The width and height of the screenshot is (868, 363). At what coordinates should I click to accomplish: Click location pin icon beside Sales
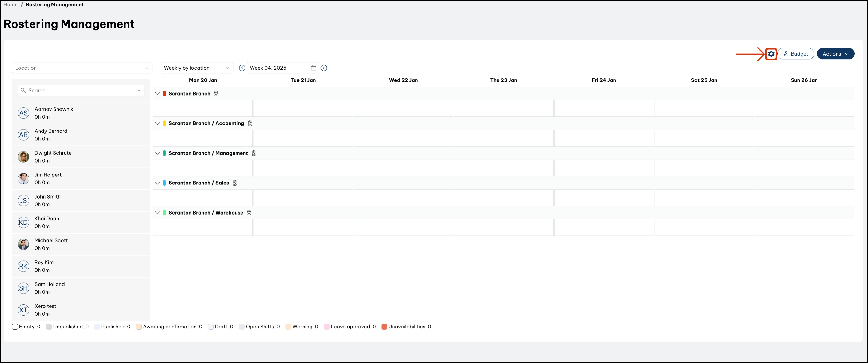(234, 183)
